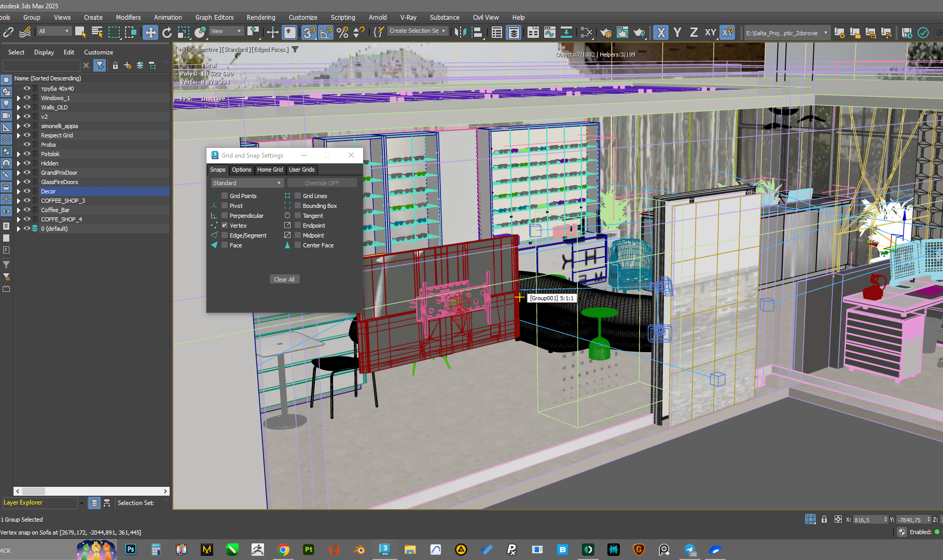
Task: Expand the COFFEE_SHOP_3 layer
Action: [x=19, y=201]
